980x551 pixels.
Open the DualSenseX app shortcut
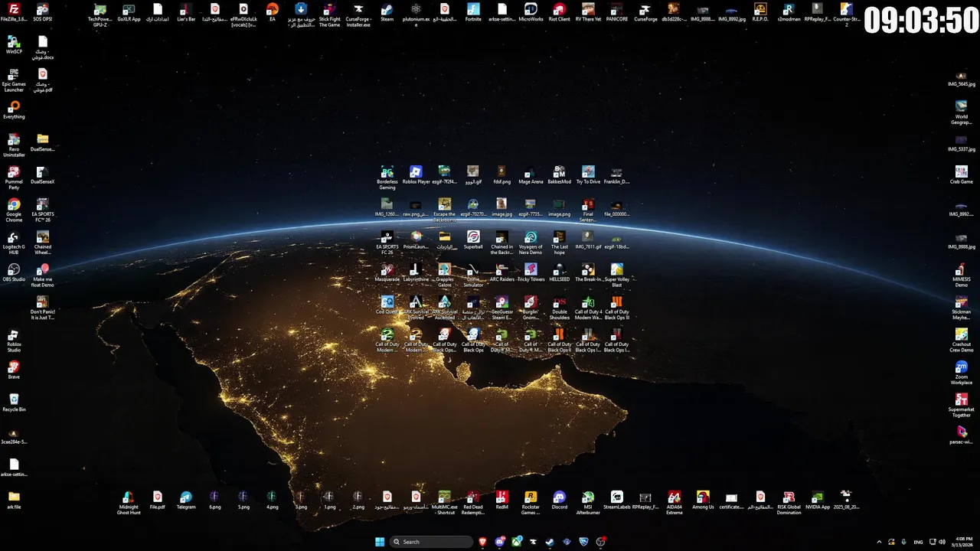point(43,174)
